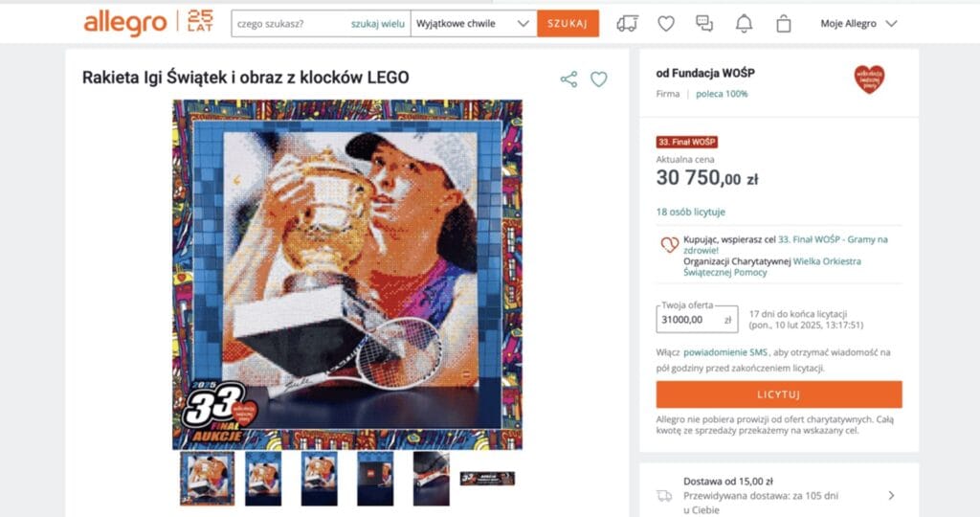The width and height of the screenshot is (980, 517).
Task: Open the delivery truck icon in header
Action: pyautogui.click(x=627, y=24)
